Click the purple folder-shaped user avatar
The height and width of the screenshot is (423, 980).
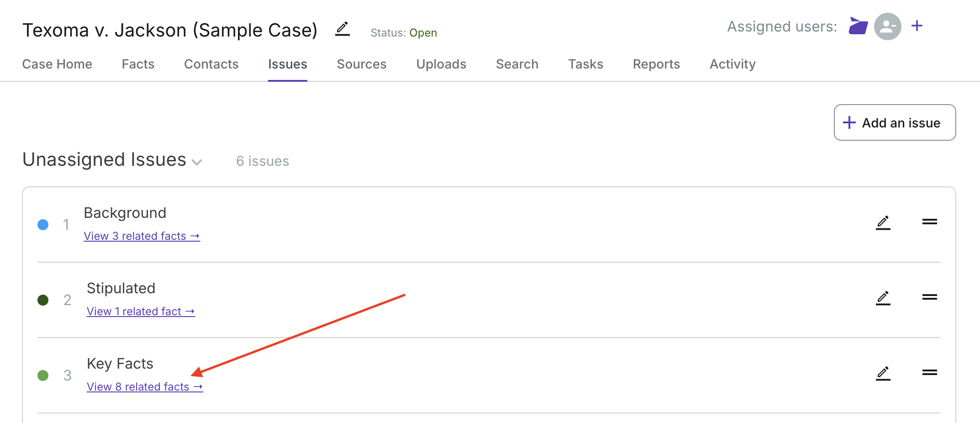point(858,26)
